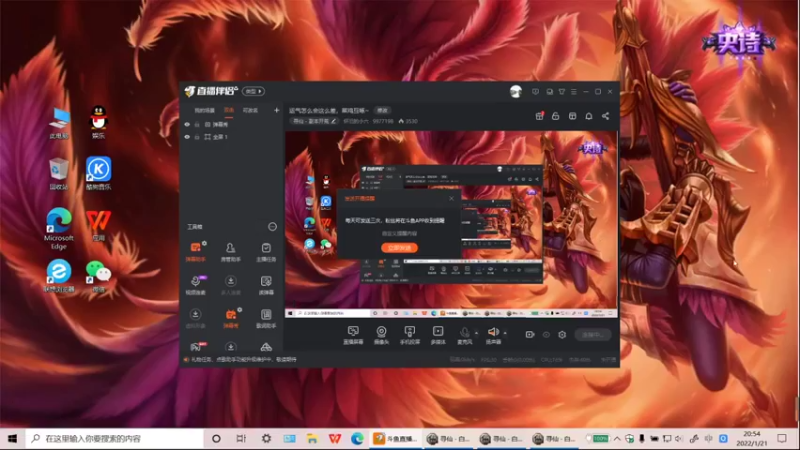Open the 读弹幕 tool
Viewport: 800px width, 450px height.
click(266, 285)
